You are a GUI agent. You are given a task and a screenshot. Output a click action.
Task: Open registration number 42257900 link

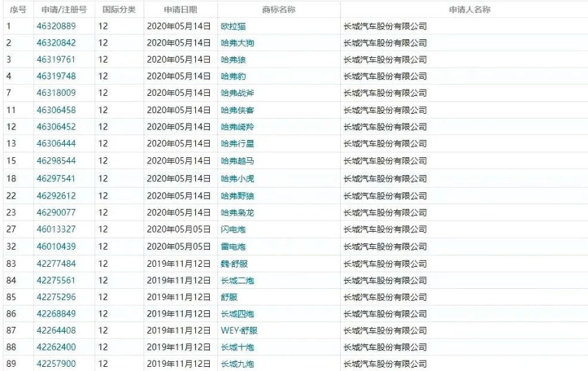(56, 363)
